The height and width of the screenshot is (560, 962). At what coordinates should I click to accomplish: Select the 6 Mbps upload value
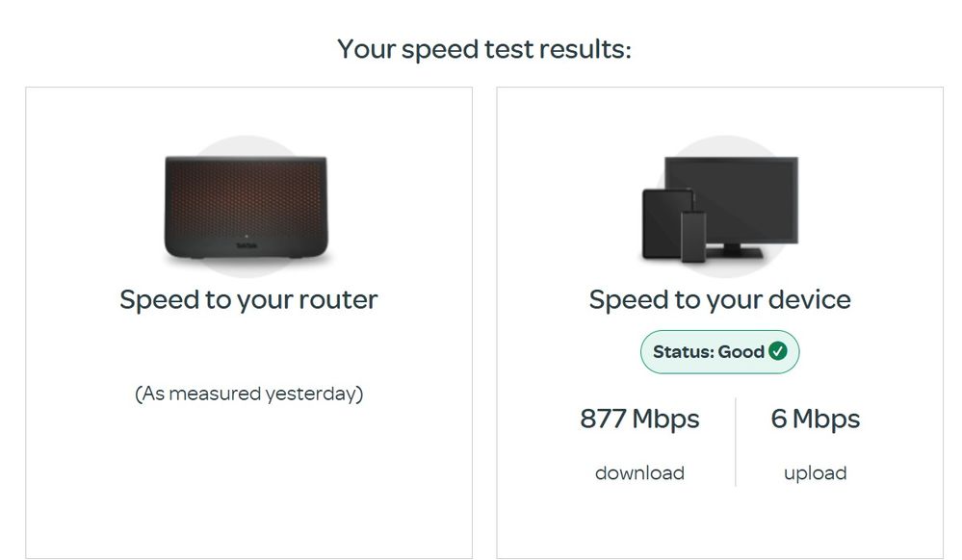(815, 419)
